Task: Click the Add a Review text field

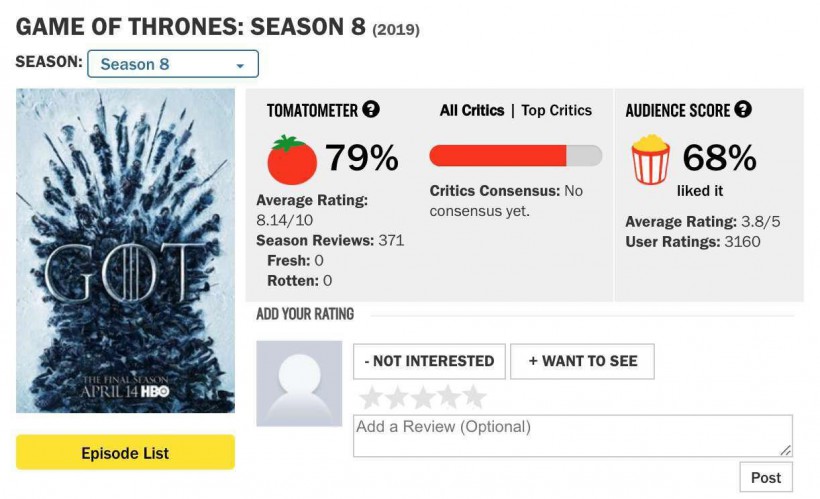Action: tap(573, 436)
